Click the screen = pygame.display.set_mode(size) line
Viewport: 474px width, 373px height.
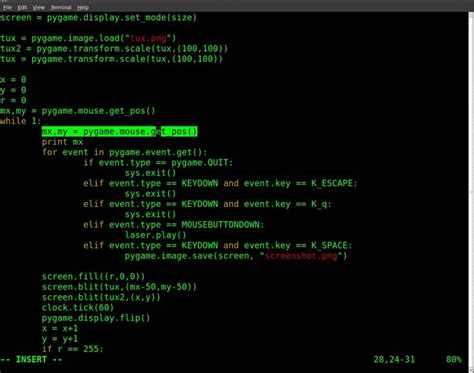coord(99,18)
